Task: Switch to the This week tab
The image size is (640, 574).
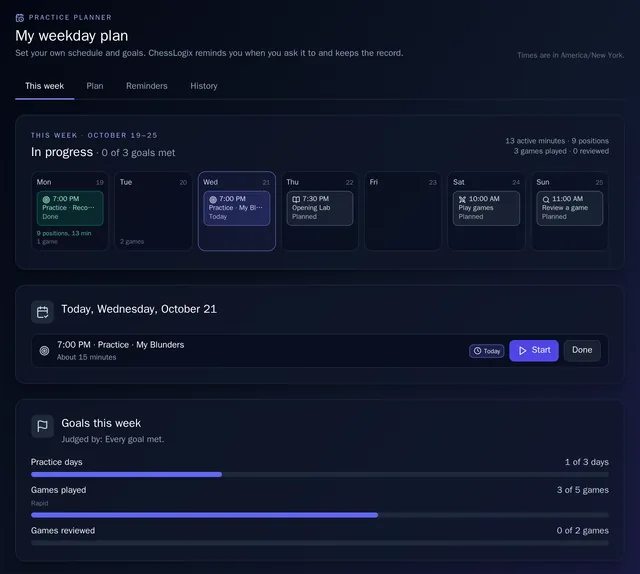Action: point(44,86)
